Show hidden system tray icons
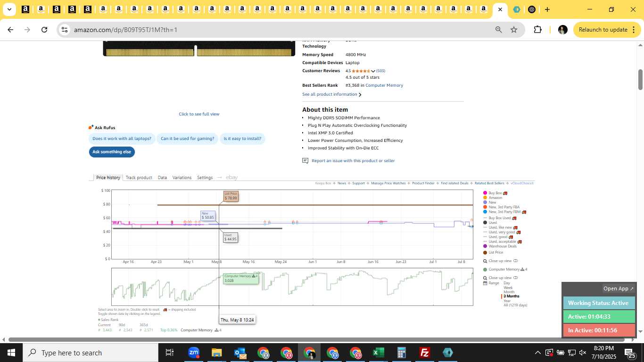This screenshot has height=362, width=644. tap(537, 353)
